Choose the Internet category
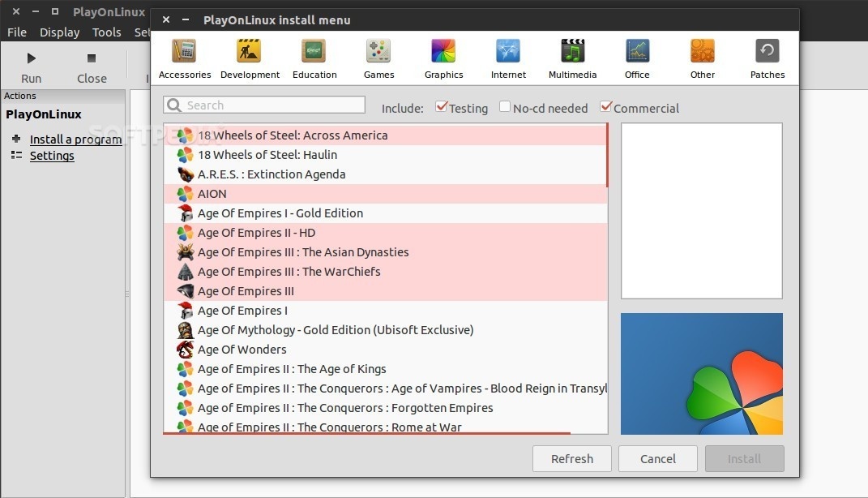 click(x=508, y=58)
